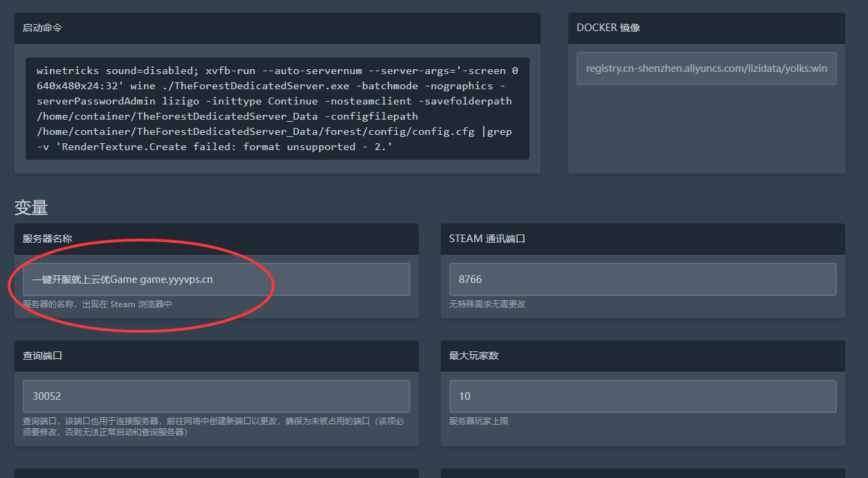This screenshot has height=478, width=868.
Task: Click the 变量 section heading
Action: point(31,207)
